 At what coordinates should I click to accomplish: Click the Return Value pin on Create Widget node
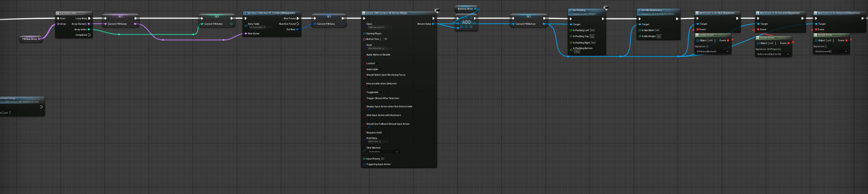coord(433,24)
